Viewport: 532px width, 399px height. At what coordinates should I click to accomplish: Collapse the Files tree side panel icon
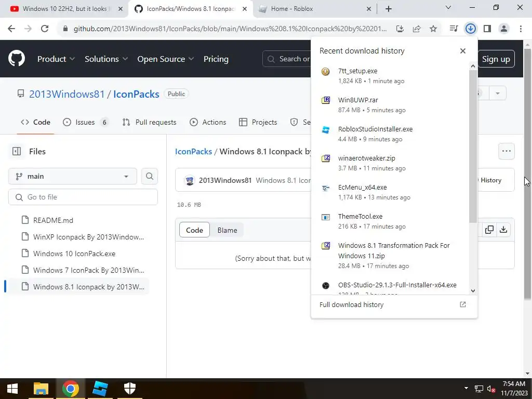17,151
